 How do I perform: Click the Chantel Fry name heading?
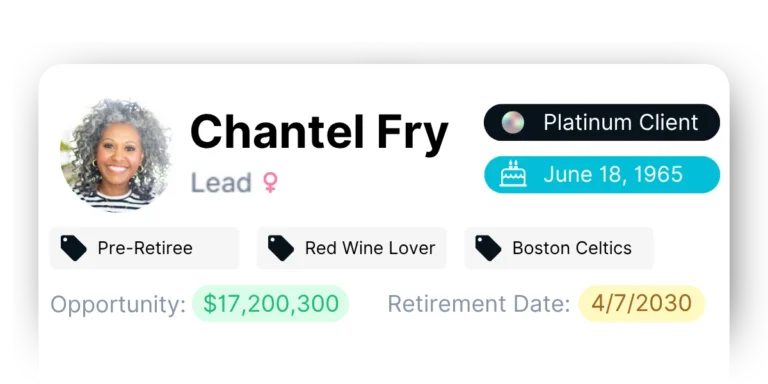[x=319, y=132]
